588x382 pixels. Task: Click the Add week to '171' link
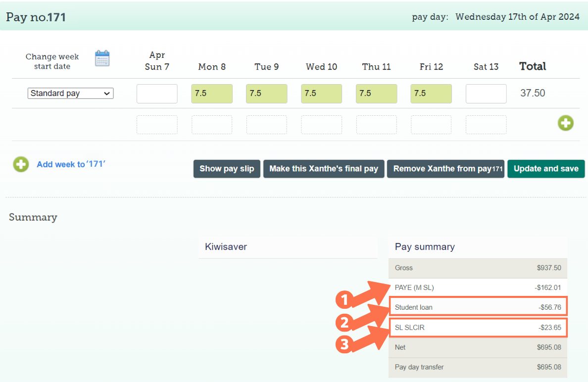(71, 164)
